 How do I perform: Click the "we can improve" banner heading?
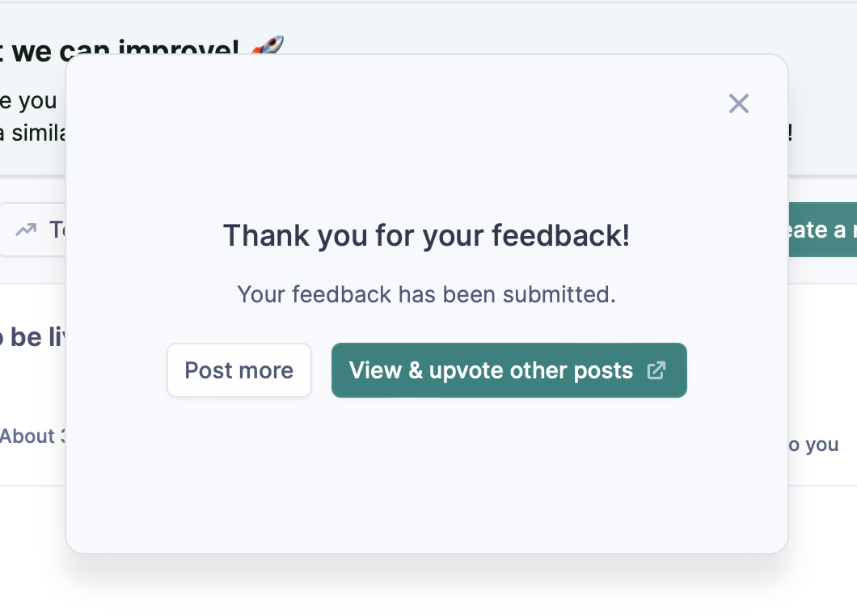(121, 47)
